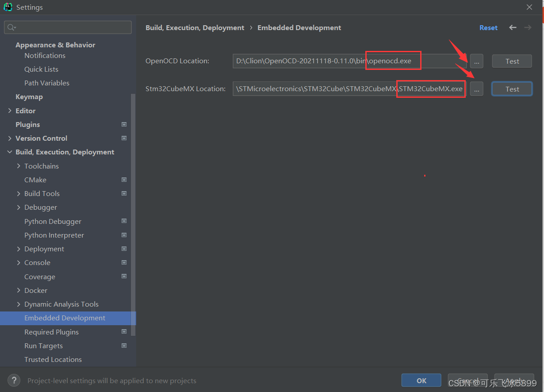Click the Reset link

click(488, 27)
